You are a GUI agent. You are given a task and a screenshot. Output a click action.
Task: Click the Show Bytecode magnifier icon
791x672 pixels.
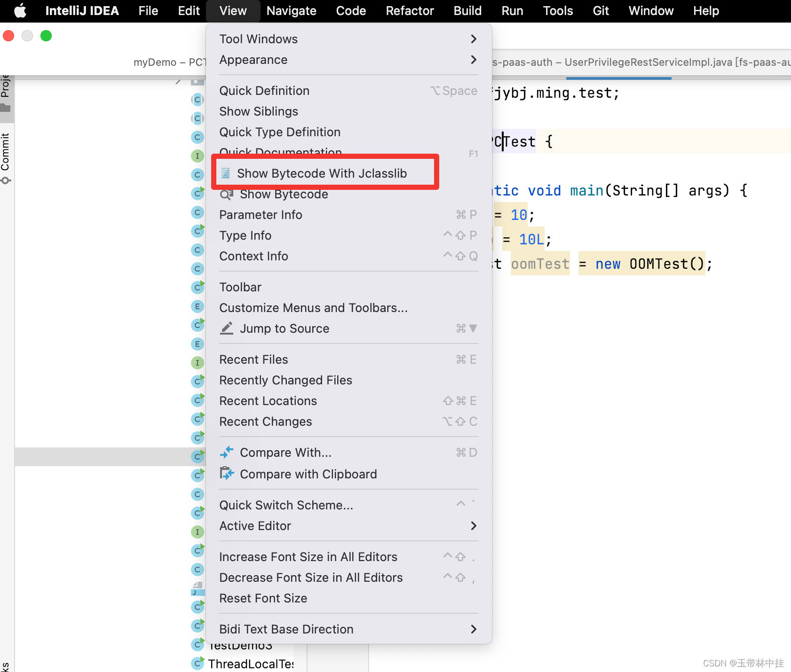227,194
